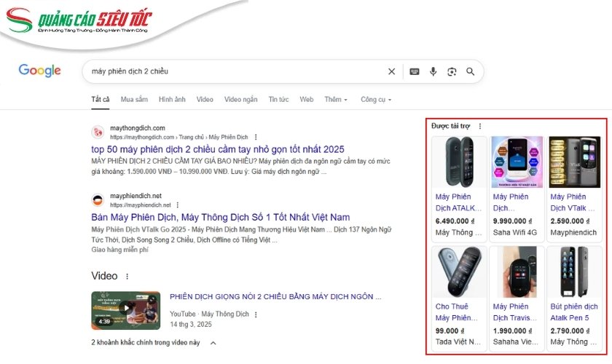Open options menu for maythongdich.com result
This screenshot has width=612, height=364.
click(x=256, y=137)
